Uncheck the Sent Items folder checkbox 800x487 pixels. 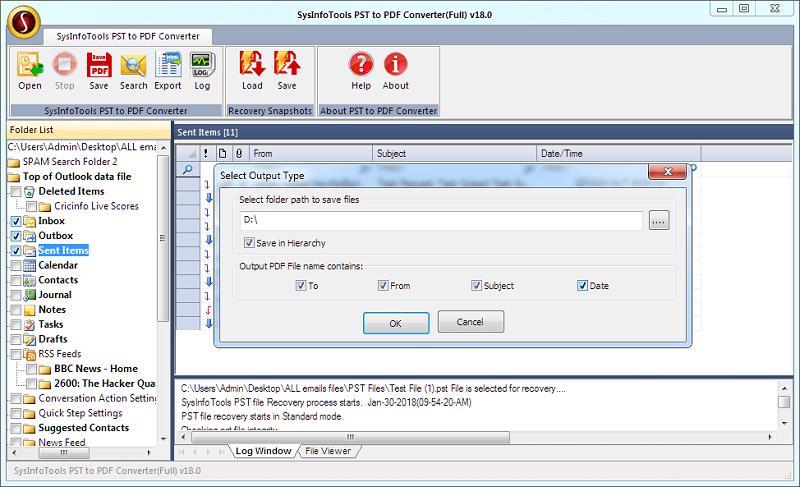click(16, 251)
